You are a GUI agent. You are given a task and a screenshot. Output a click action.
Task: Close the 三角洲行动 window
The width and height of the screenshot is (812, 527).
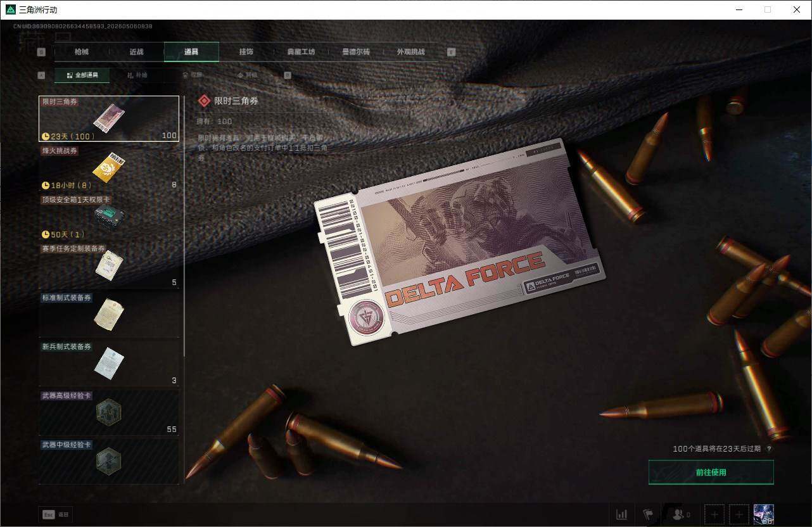(797, 10)
